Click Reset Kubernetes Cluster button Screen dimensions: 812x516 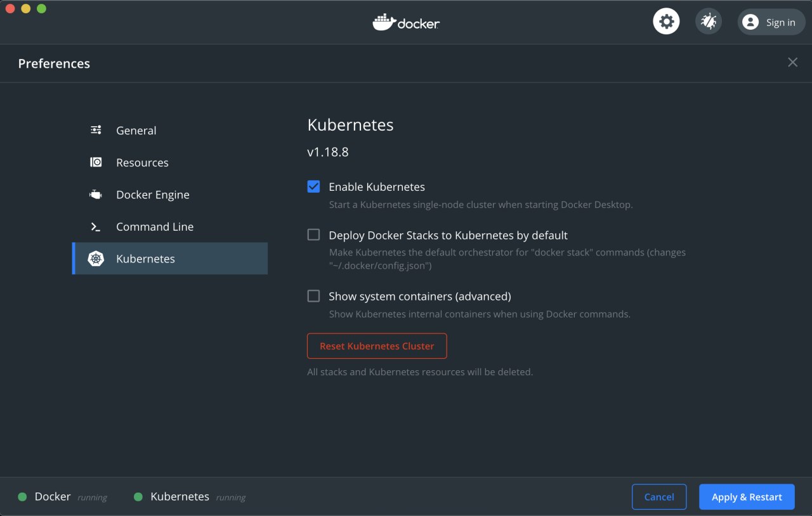click(x=377, y=346)
